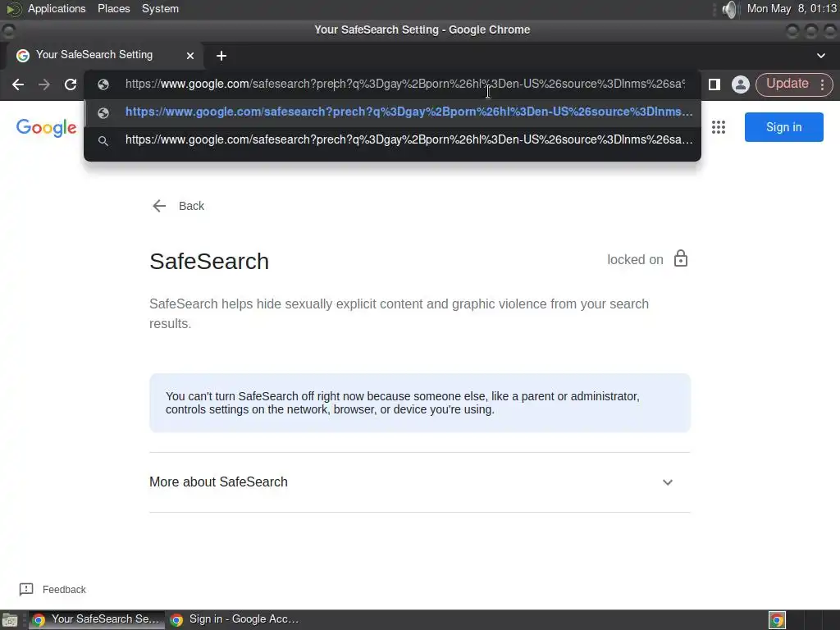Click the 'You can't turn SafeSearch off' notice
The height and width of the screenshot is (630, 840).
[x=419, y=403]
